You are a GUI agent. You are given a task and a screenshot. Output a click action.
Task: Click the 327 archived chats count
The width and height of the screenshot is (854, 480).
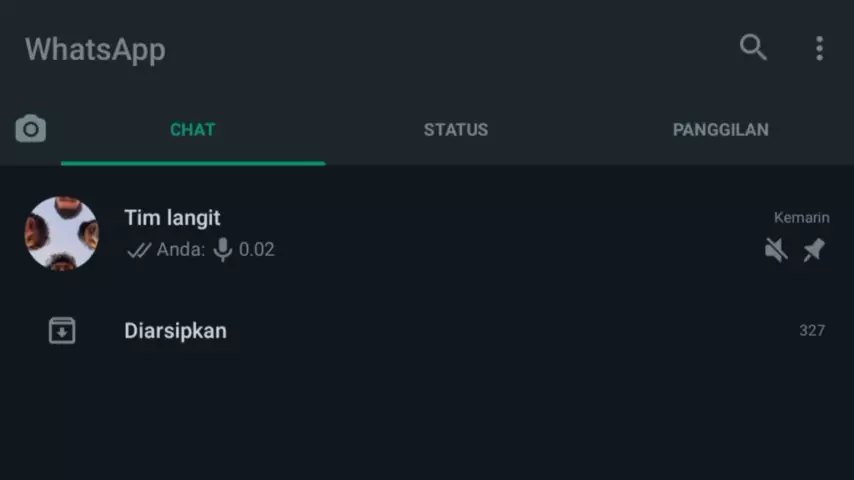tap(811, 330)
